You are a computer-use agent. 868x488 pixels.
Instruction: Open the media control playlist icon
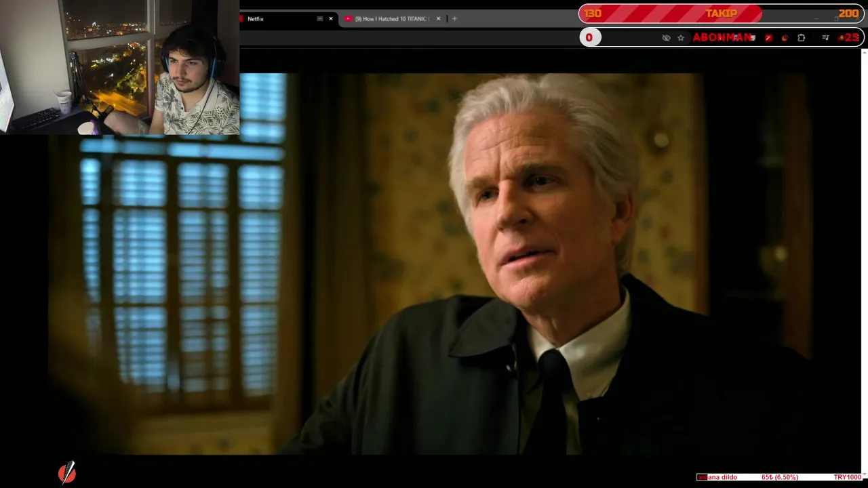coord(825,38)
